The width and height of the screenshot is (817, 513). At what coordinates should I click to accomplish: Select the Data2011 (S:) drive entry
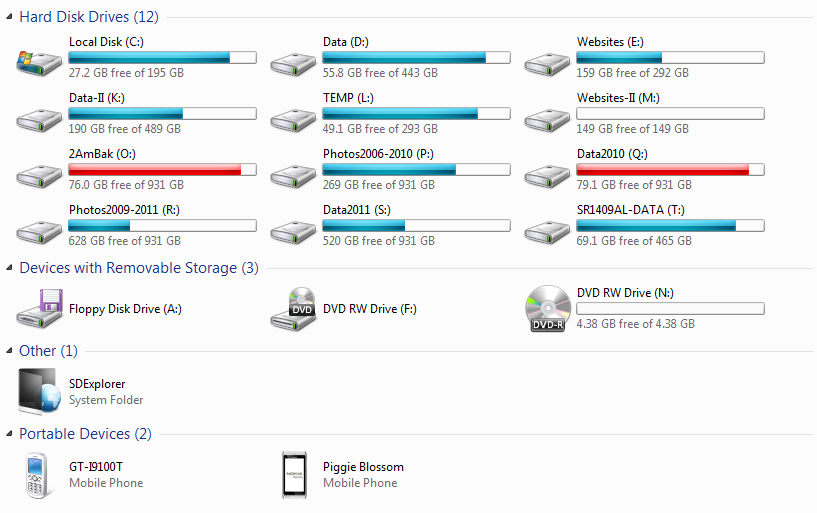356,210
